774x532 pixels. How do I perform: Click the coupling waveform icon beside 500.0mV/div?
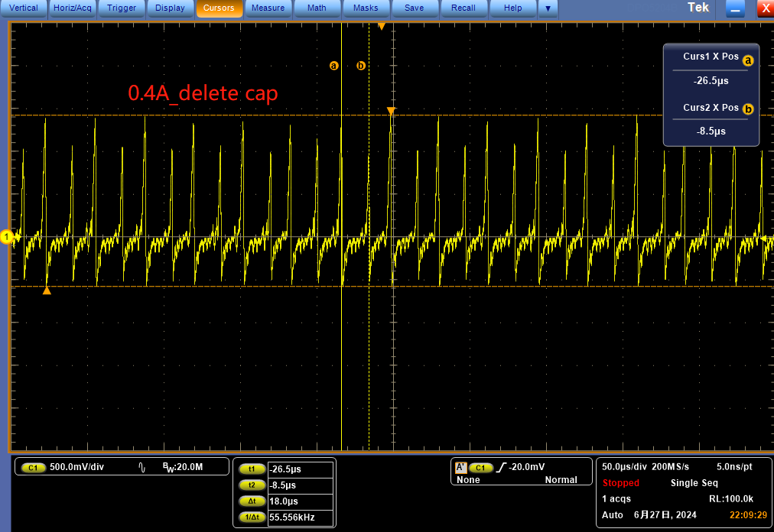[x=142, y=467]
